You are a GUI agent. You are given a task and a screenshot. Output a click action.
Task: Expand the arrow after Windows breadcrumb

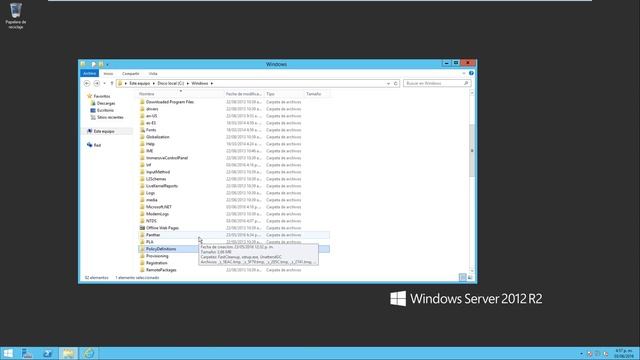pos(212,83)
